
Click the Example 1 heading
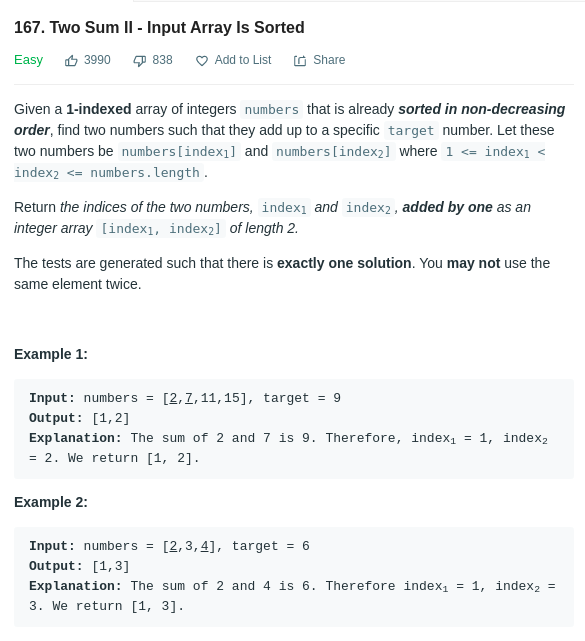[51, 354]
